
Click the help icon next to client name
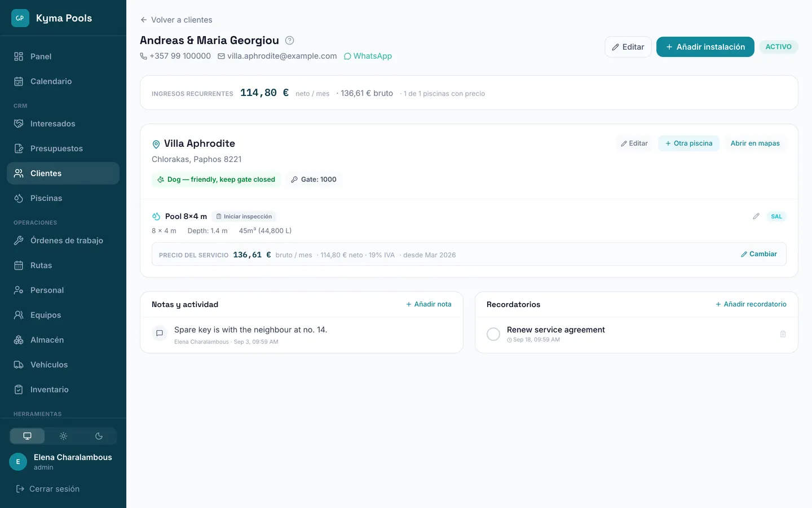coord(289,40)
